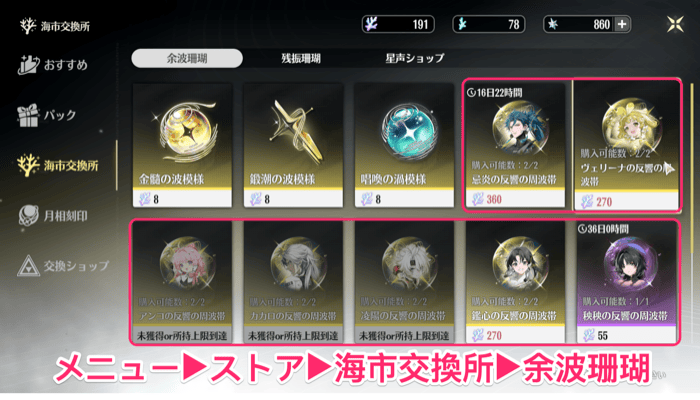Switch to the 残振珊瑚 tab
Image resolution: width=700 pixels, height=400 pixels.
tap(300, 58)
